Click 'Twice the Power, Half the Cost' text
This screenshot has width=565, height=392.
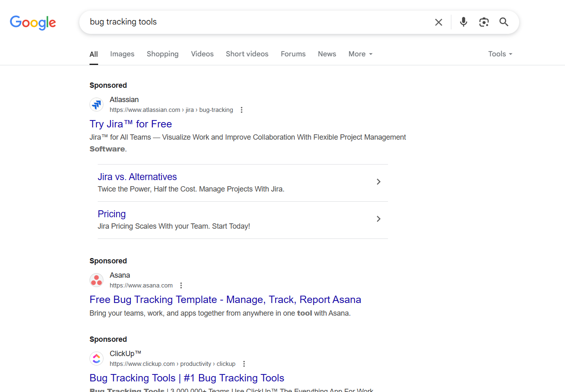click(191, 189)
